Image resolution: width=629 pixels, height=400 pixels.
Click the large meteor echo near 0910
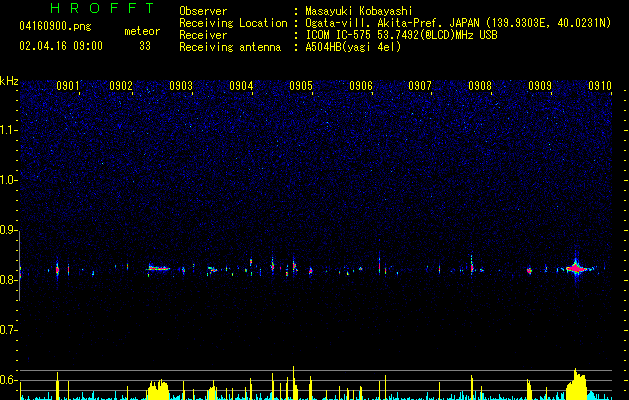576,268
